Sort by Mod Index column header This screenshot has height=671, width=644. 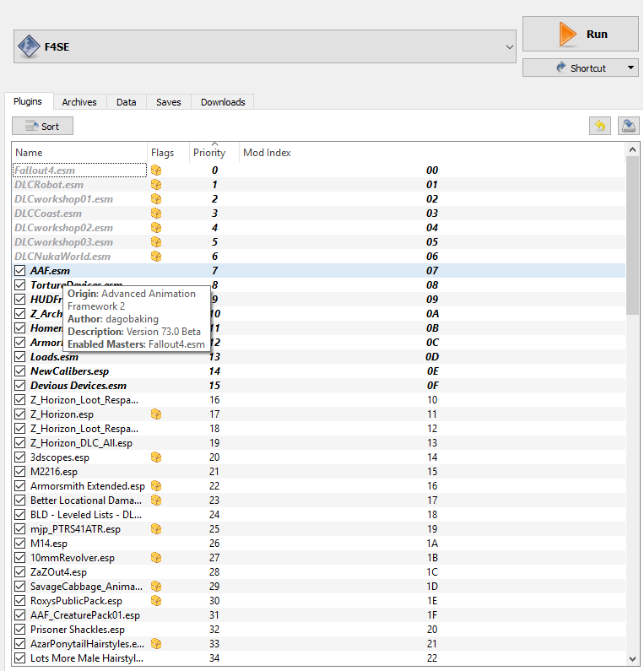pos(432,153)
